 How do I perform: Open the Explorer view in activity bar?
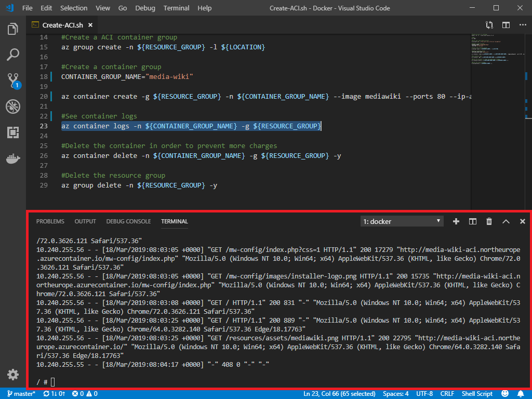[13, 29]
